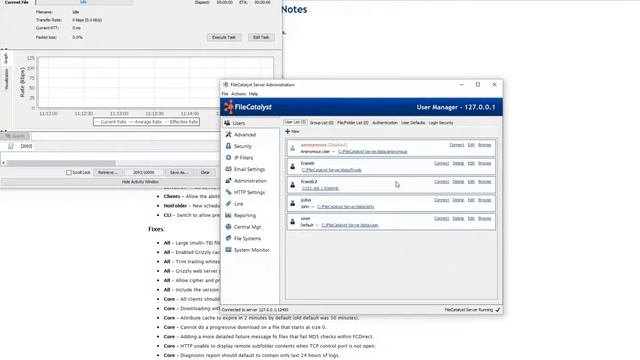The height and width of the screenshot is (360, 640).
Task: Click Connect link for john user
Action: (441, 200)
